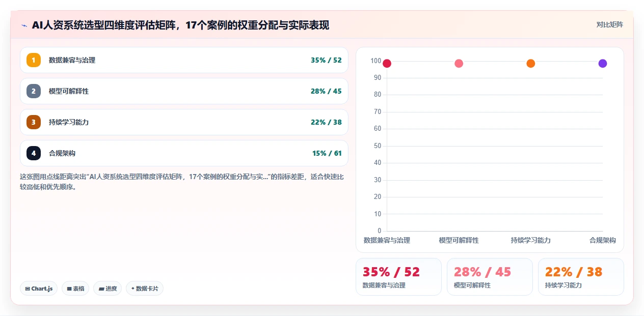Click the 持续学习能力 list row label
The height and width of the screenshot is (316, 644).
[69, 122]
